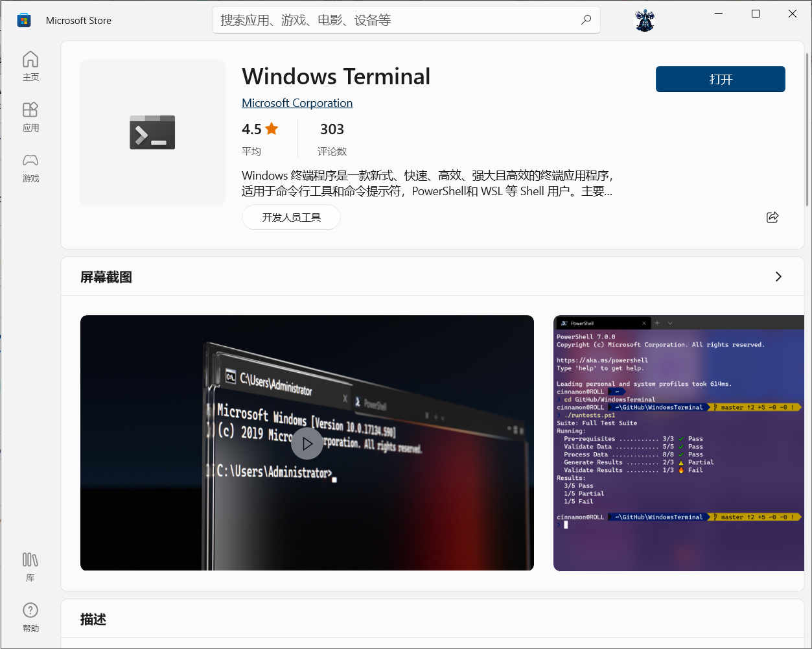
Task: Play the Windows Terminal promo video
Action: tap(307, 443)
